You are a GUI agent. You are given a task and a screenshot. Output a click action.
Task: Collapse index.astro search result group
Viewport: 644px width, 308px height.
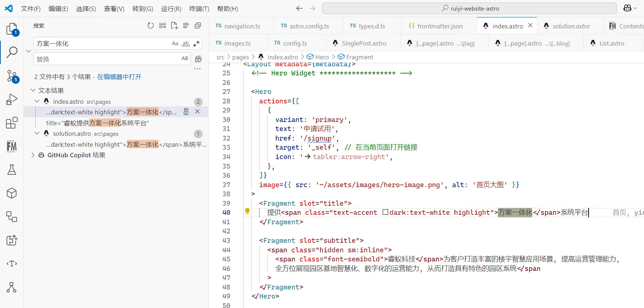coord(37,101)
